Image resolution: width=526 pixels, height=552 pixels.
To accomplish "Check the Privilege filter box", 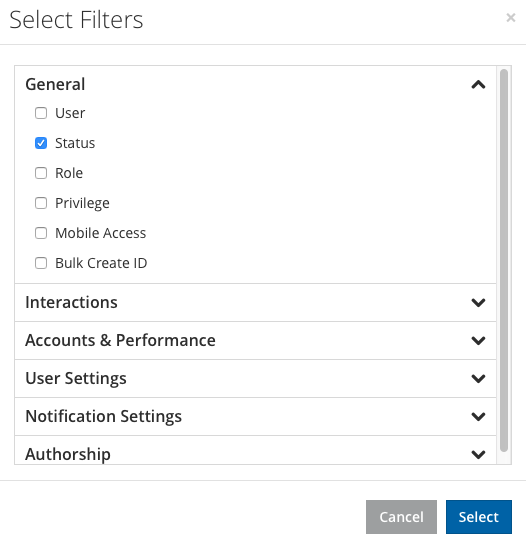I will (41, 203).
